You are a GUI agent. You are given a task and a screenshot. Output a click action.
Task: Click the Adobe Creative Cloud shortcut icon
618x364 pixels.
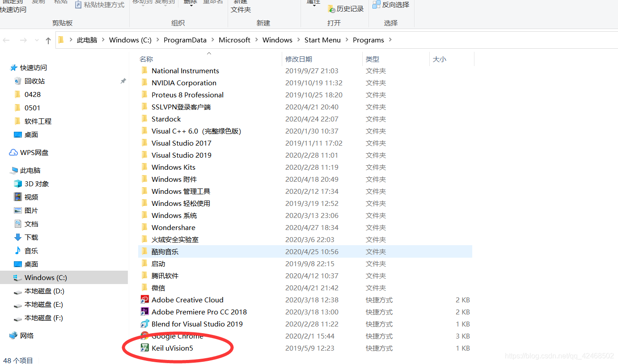[145, 300]
